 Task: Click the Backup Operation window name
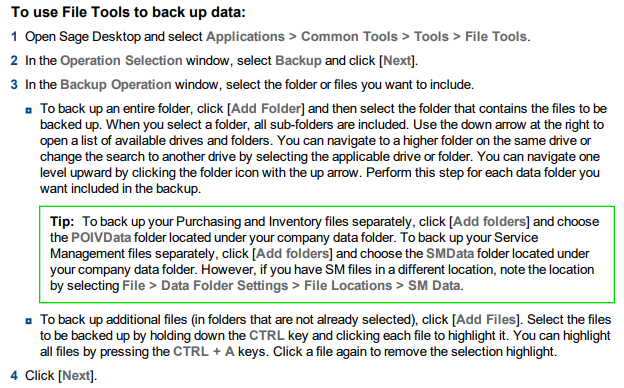pos(116,85)
